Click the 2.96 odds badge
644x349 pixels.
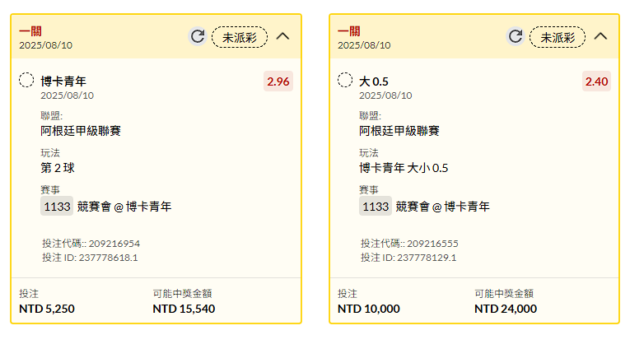(x=278, y=81)
